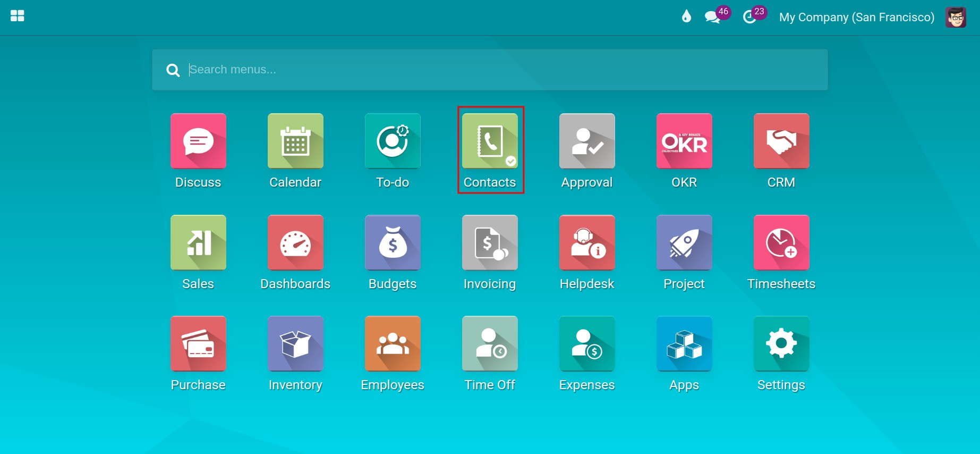Open the OKR app
Image resolution: width=980 pixels, height=454 pixels.
684,141
